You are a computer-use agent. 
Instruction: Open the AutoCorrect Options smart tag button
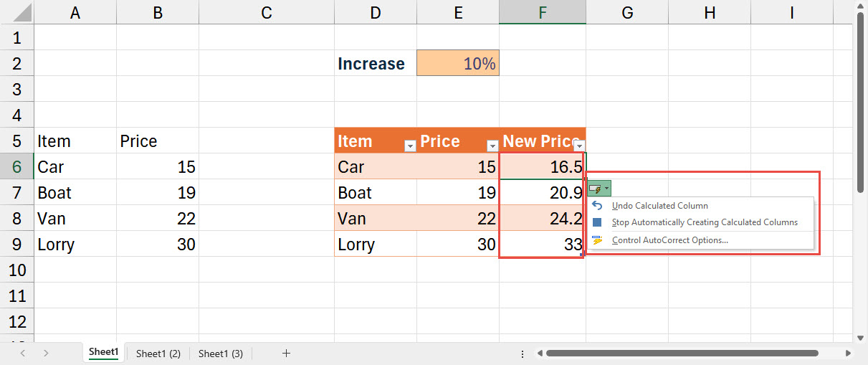[x=599, y=189]
